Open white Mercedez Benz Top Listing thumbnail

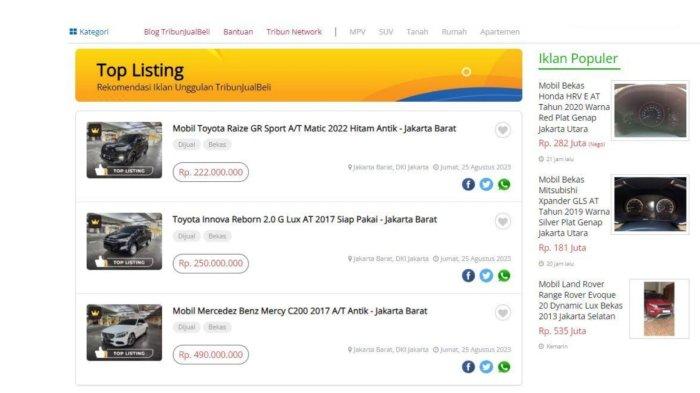124,332
